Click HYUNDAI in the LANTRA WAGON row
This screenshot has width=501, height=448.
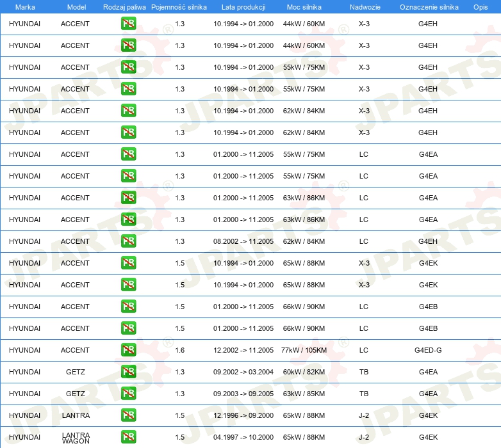[x=24, y=437]
